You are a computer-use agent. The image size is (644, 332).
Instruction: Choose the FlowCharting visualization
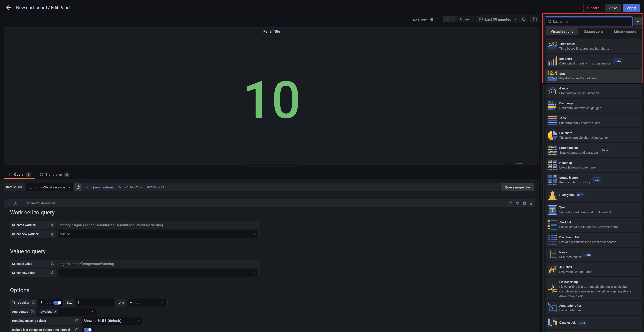(x=594, y=289)
